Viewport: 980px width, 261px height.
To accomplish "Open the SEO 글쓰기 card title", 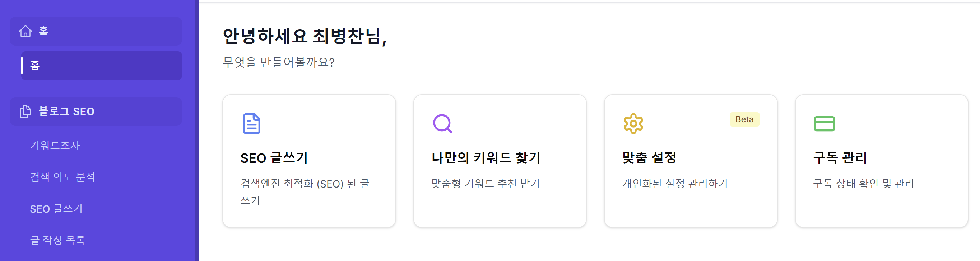I will [274, 158].
